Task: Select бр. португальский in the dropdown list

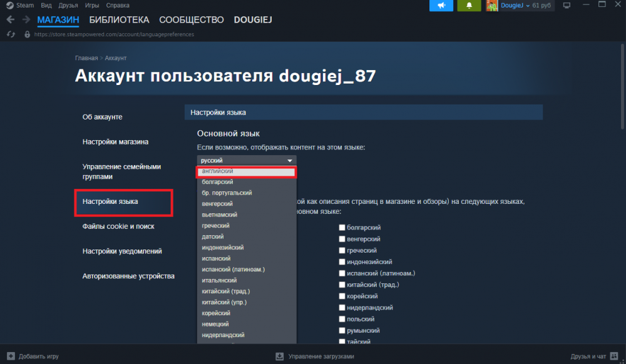Action: (x=247, y=193)
